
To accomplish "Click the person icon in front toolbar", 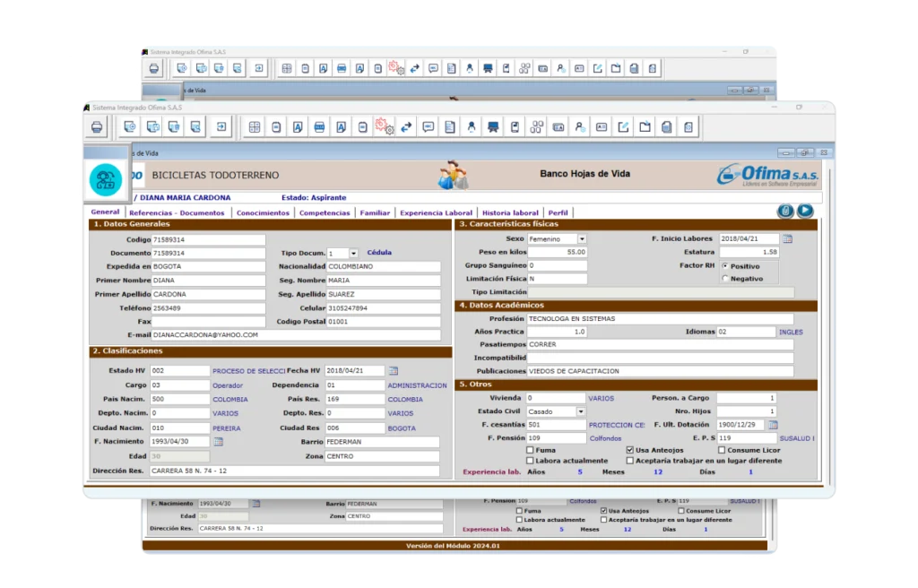I will [472, 127].
